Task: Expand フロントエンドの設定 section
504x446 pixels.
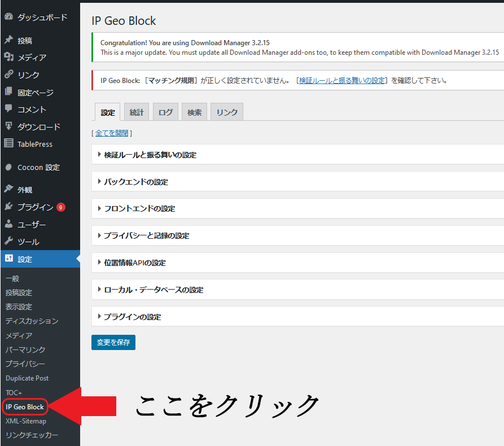Action: tap(297, 208)
